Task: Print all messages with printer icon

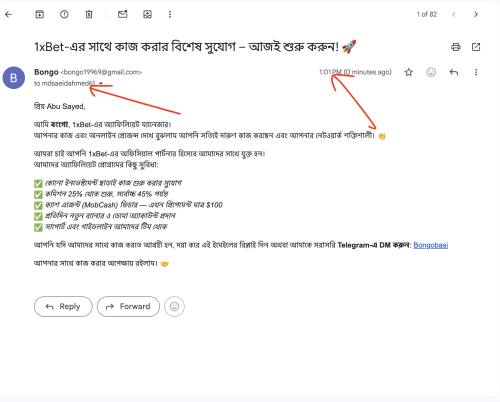Action: [456, 47]
